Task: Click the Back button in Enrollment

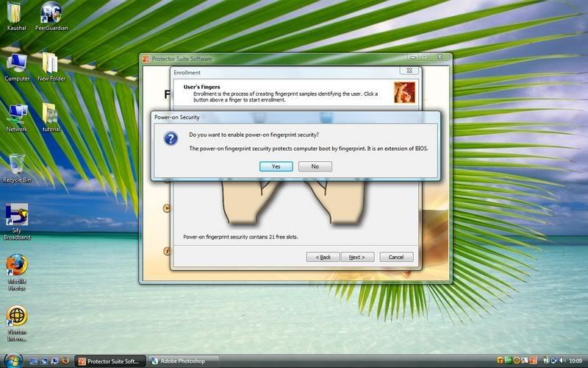Action: [x=323, y=257]
